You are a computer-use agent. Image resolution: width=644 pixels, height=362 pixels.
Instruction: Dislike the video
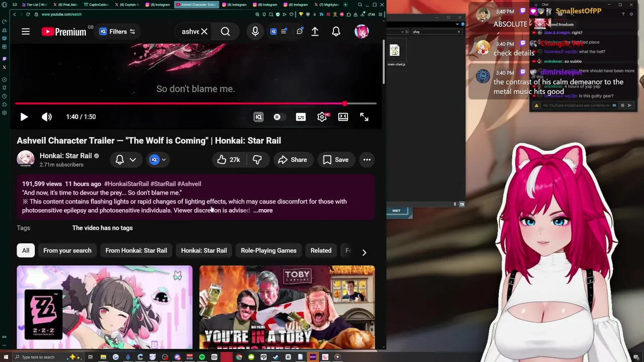[x=257, y=159]
